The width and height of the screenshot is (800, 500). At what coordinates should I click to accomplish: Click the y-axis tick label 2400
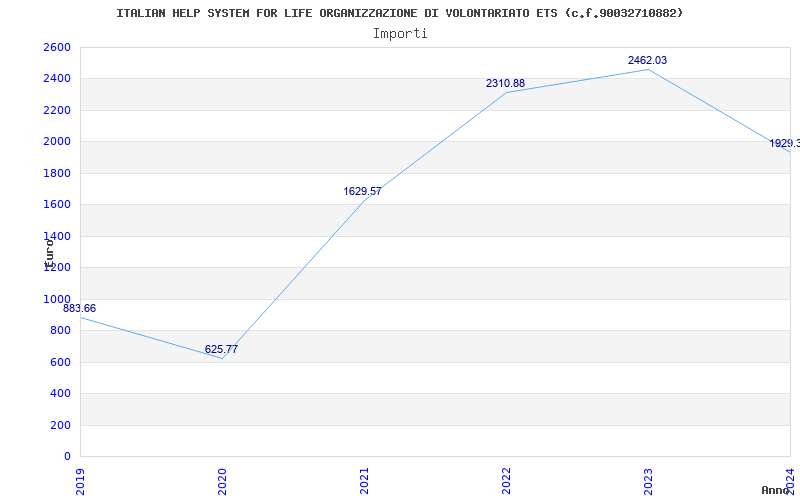pos(57,79)
